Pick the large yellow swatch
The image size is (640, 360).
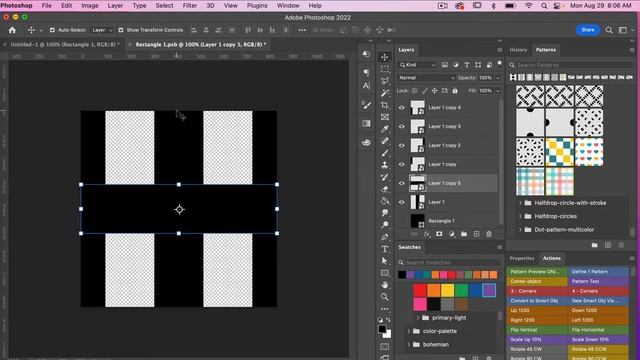coord(447,291)
